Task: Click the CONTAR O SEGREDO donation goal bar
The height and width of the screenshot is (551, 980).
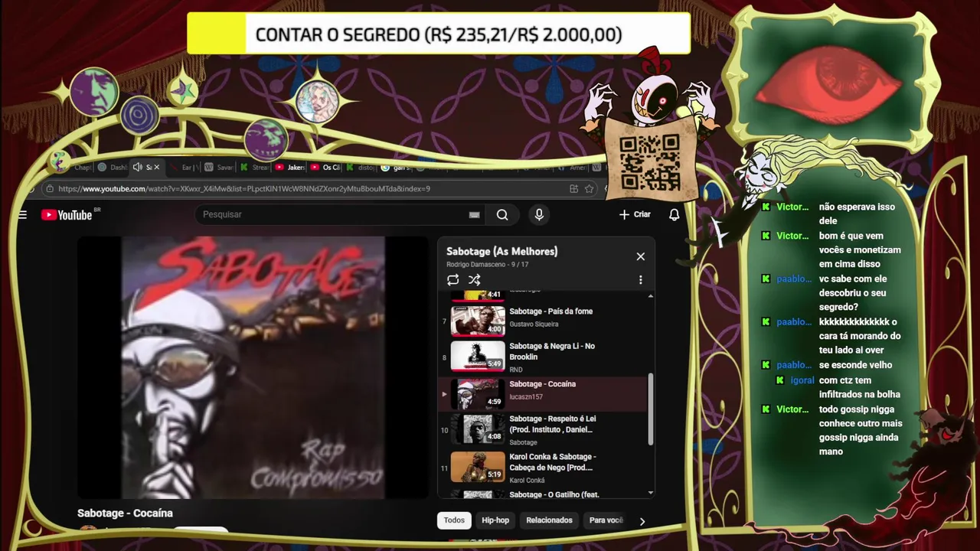Action: 439,34
